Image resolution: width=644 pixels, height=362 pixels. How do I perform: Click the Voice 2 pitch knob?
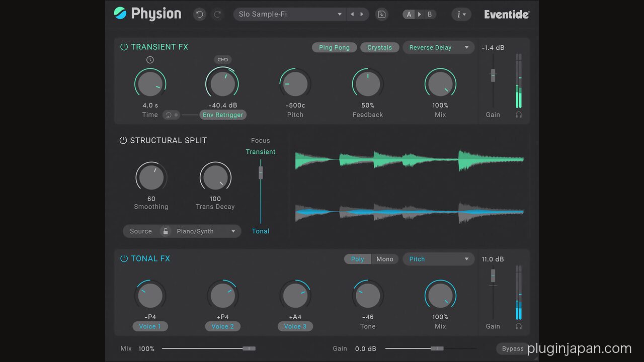[x=222, y=295]
